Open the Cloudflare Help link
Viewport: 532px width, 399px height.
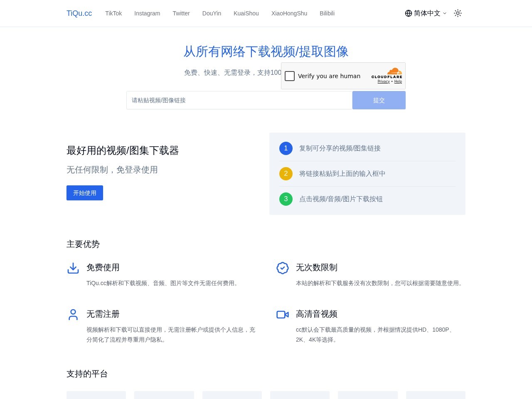(x=398, y=81)
